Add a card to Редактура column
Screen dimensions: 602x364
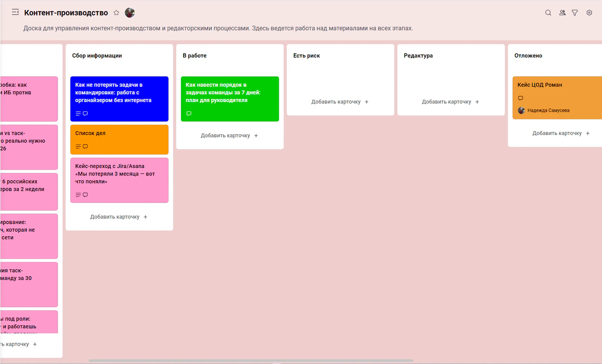point(451,102)
